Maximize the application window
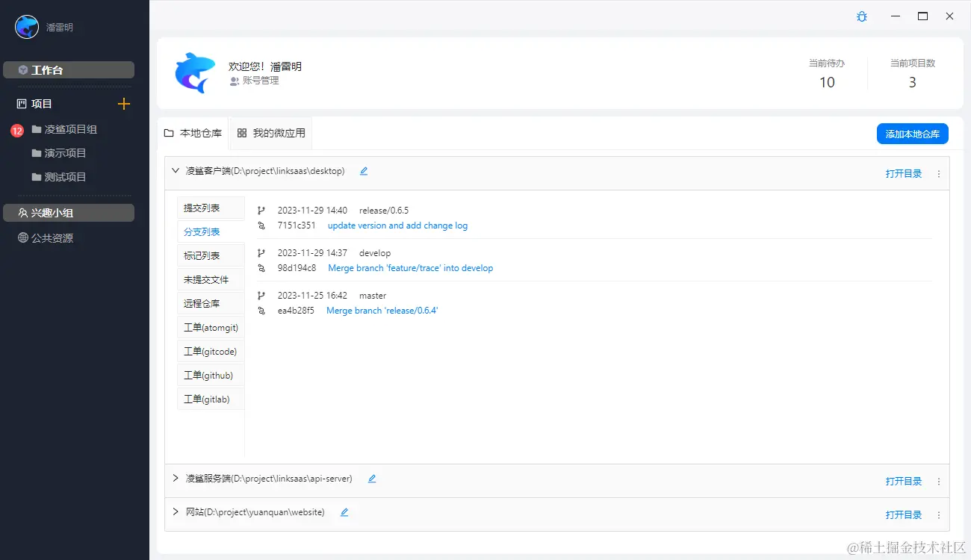The height and width of the screenshot is (560, 971). click(x=922, y=16)
